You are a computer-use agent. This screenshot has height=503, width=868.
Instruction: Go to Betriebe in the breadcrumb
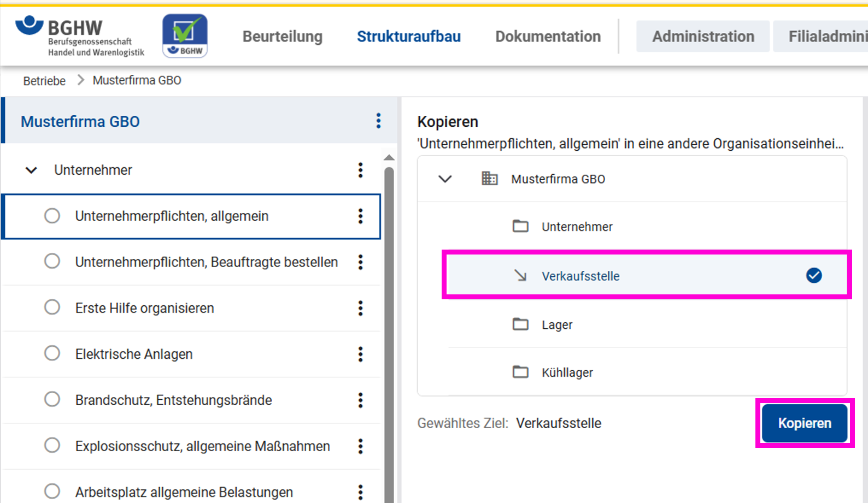point(44,81)
